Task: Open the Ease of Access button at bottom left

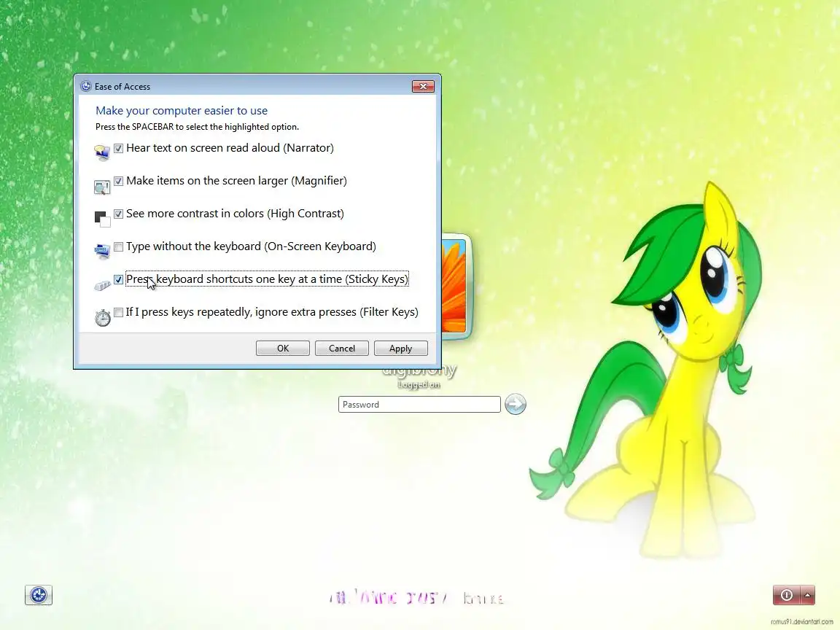Action: [39, 595]
